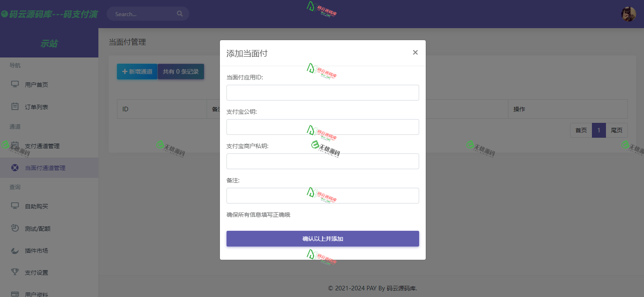Switch to page 1 in pagination

coord(599,130)
